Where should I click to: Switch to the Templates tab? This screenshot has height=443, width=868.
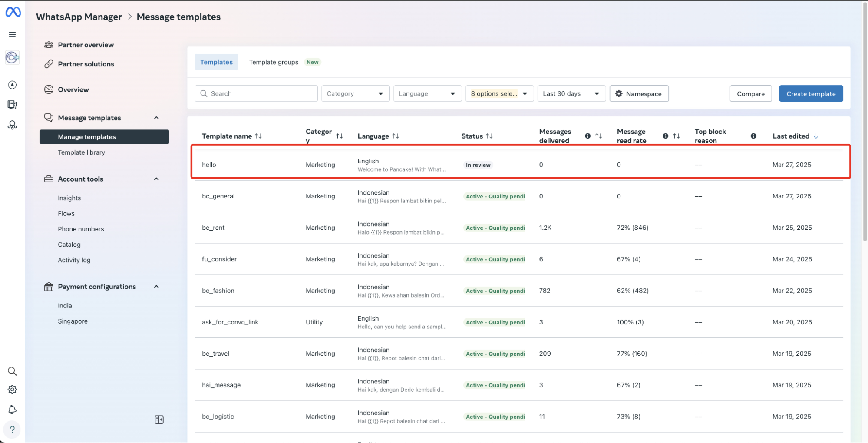click(216, 62)
